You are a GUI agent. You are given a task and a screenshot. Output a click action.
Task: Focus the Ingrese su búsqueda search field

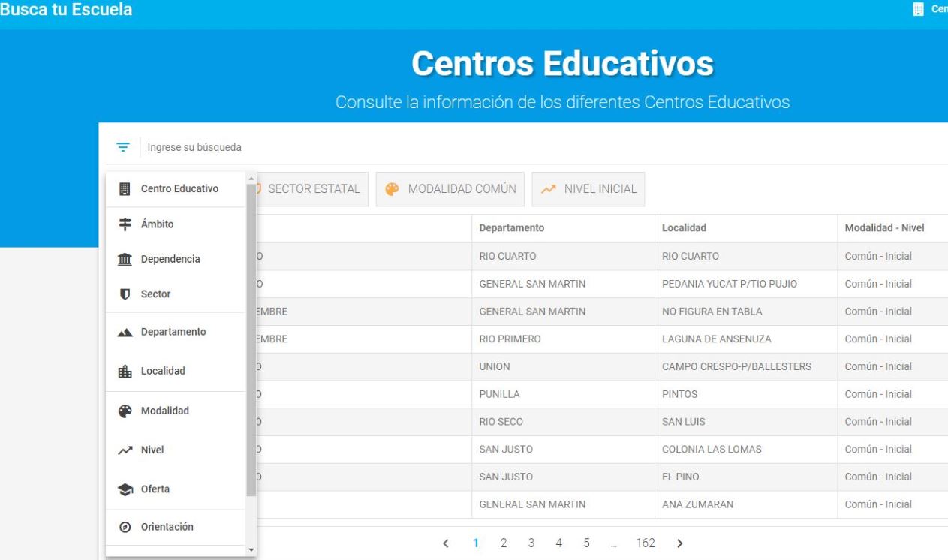[x=544, y=147]
